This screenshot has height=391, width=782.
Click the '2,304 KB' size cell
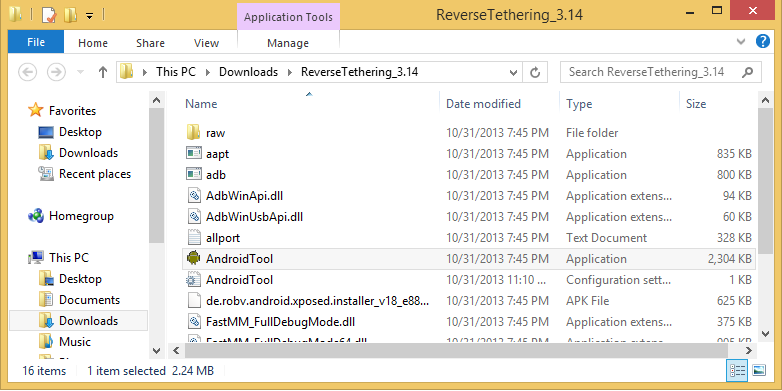(730, 259)
